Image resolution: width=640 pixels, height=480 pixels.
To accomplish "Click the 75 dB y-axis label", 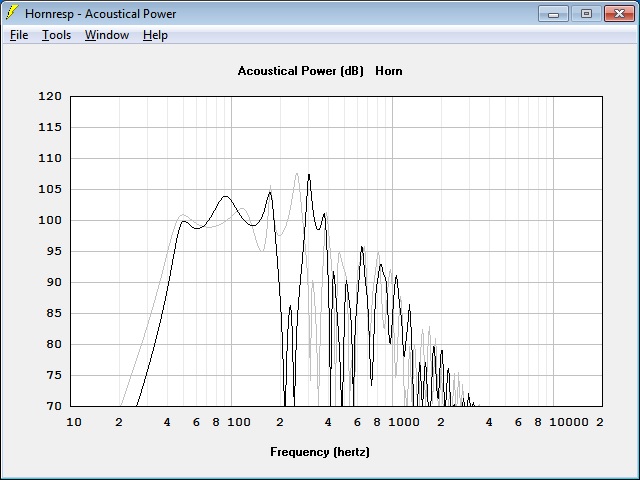I will tap(53, 376).
